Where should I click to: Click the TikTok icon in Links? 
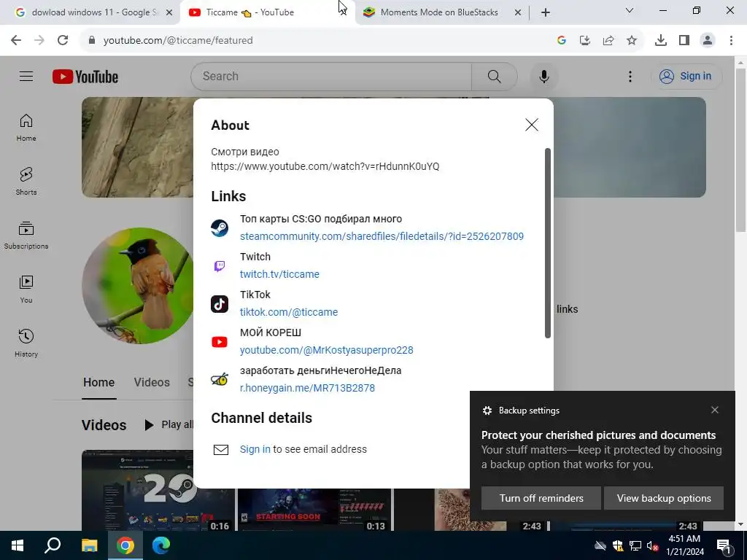(220, 303)
